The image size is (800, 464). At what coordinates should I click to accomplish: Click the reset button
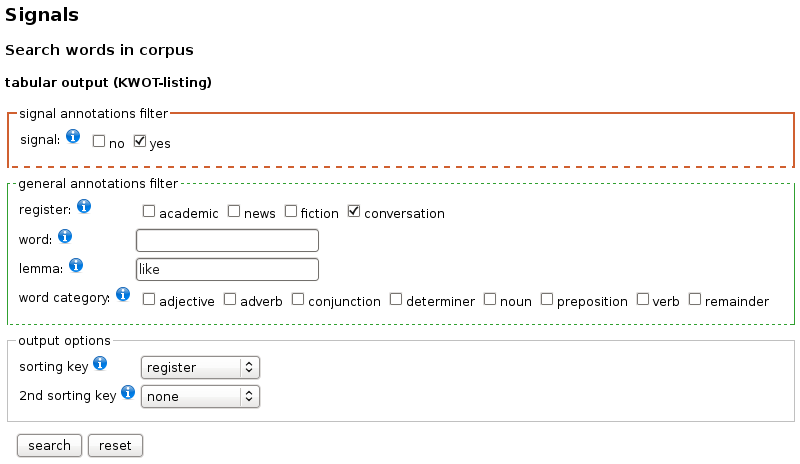pyautogui.click(x=115, y=446)
